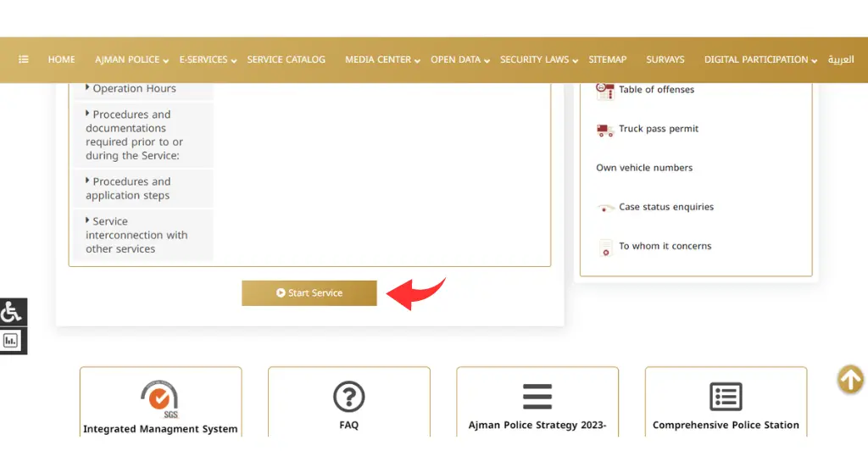Open Truck pass permit link
This screenshot has height=473, width=868.
click(659, 129)
